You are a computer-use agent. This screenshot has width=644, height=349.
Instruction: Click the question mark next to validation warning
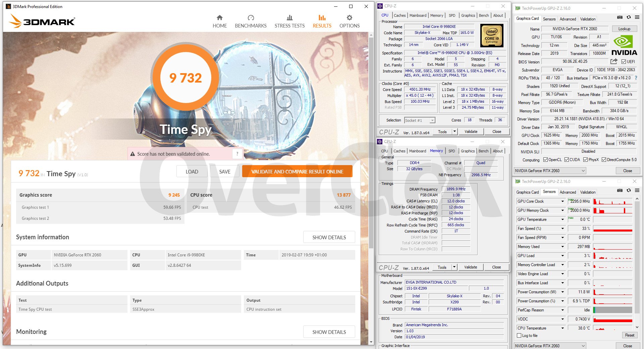[x=237, y=154]
